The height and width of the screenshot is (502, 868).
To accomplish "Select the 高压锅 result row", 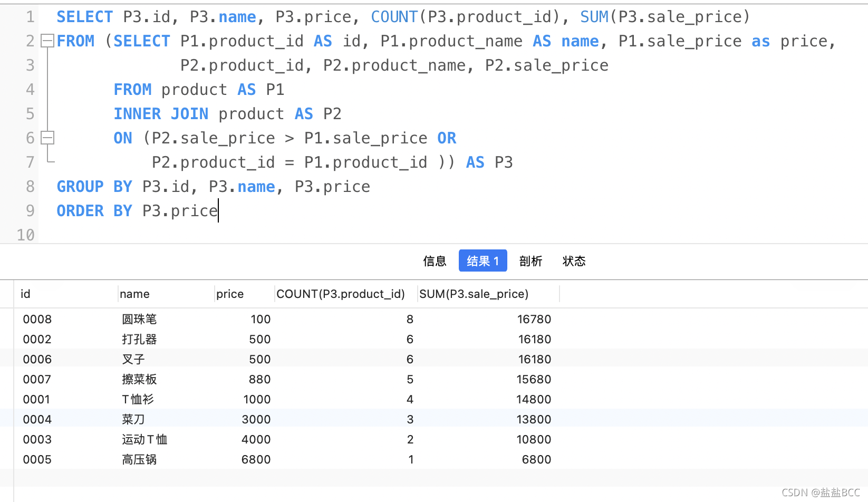I will point(211,459).
